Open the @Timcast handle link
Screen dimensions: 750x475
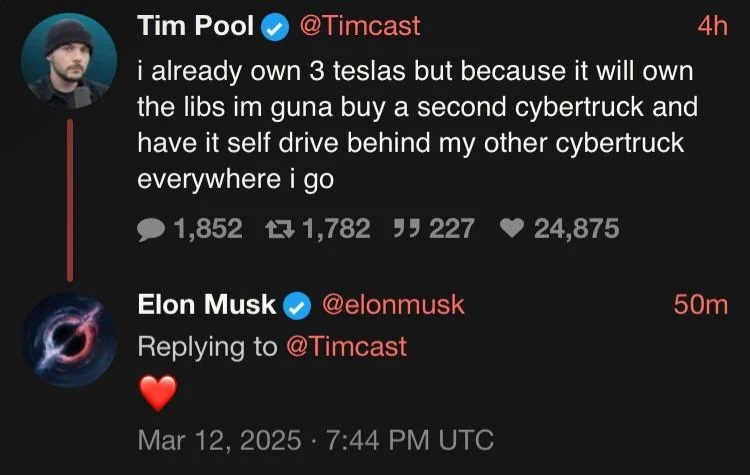360,27
